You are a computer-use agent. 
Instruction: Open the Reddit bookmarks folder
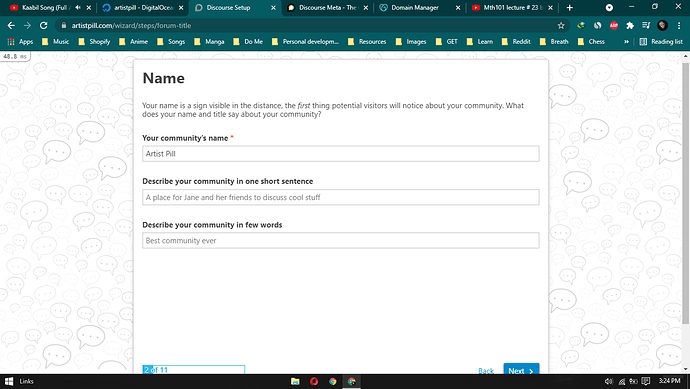(x=516, y=41)
